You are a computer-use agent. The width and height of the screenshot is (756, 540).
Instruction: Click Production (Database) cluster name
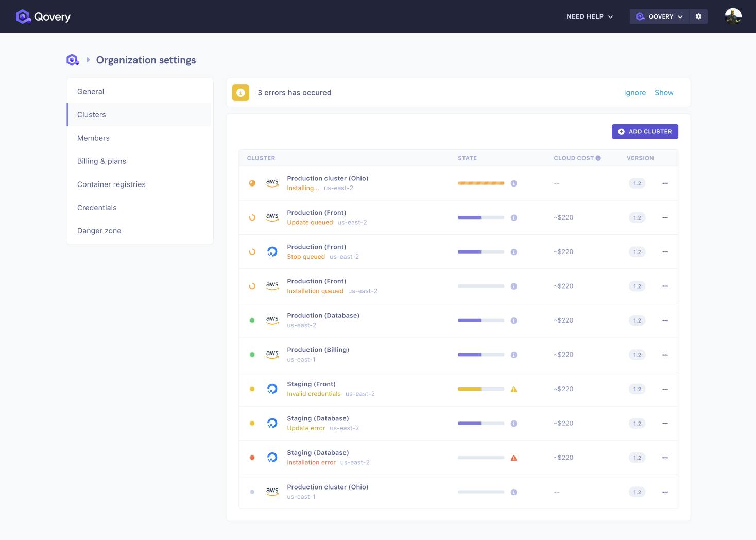pyautogui.click(x=323, y=315)
